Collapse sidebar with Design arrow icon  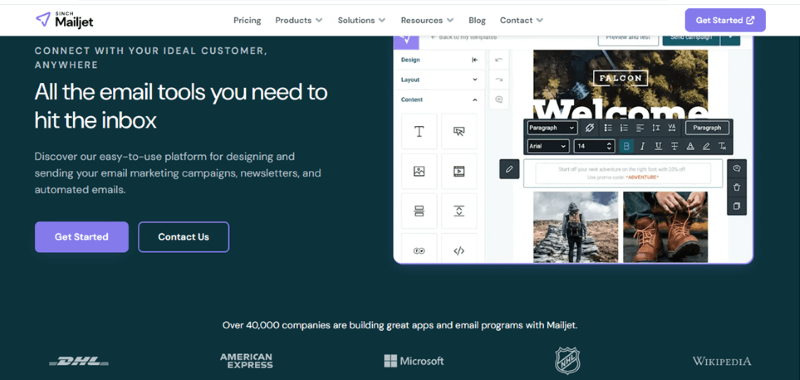475,60
